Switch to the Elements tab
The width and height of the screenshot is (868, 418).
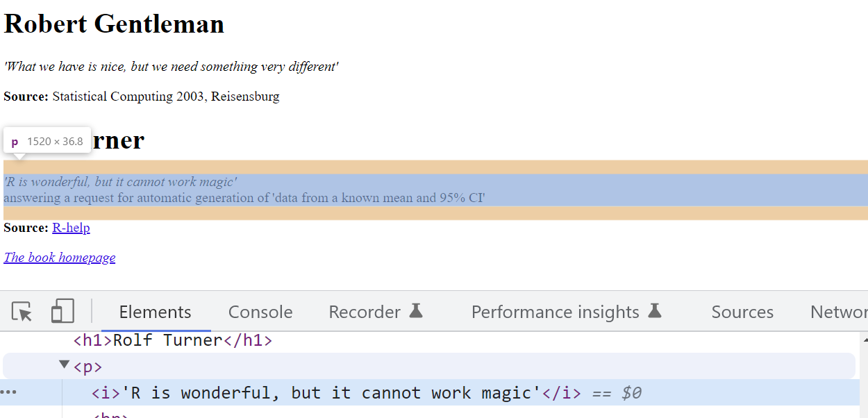coord(155,312)
